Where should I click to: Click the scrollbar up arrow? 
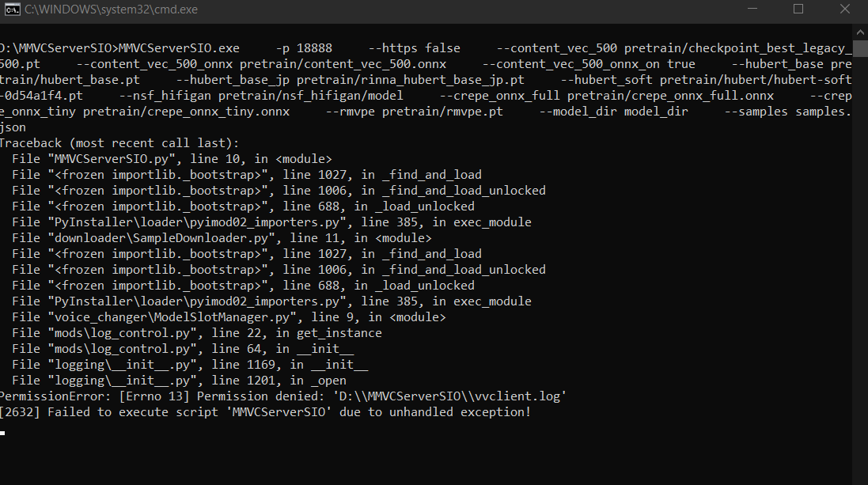coord(862,33)
